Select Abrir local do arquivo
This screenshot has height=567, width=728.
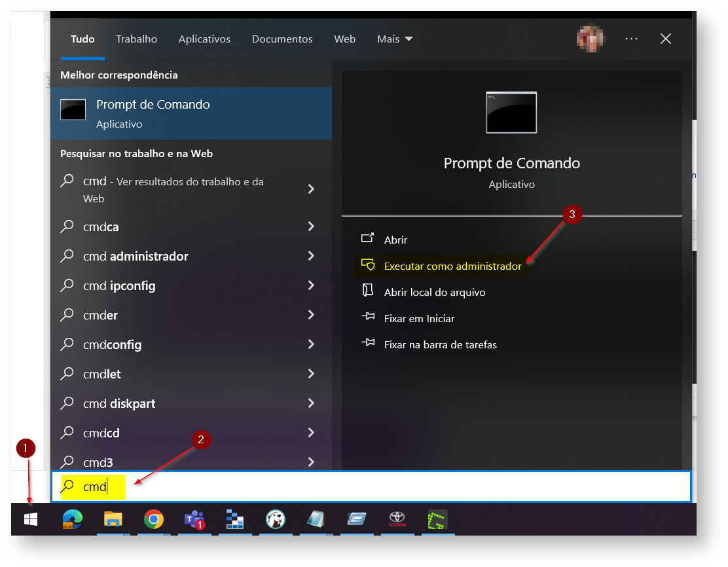point(435,293)
